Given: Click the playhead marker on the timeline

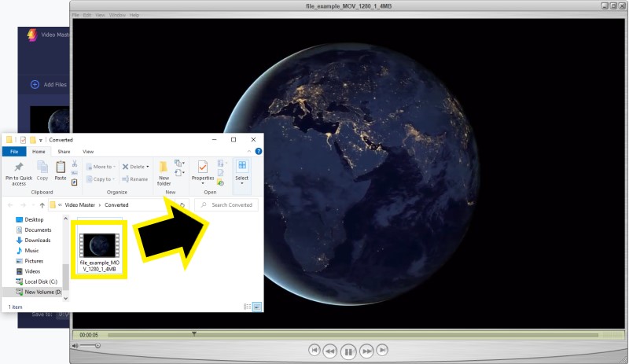Looking at the screenshot, I should (x=193, y=333).
